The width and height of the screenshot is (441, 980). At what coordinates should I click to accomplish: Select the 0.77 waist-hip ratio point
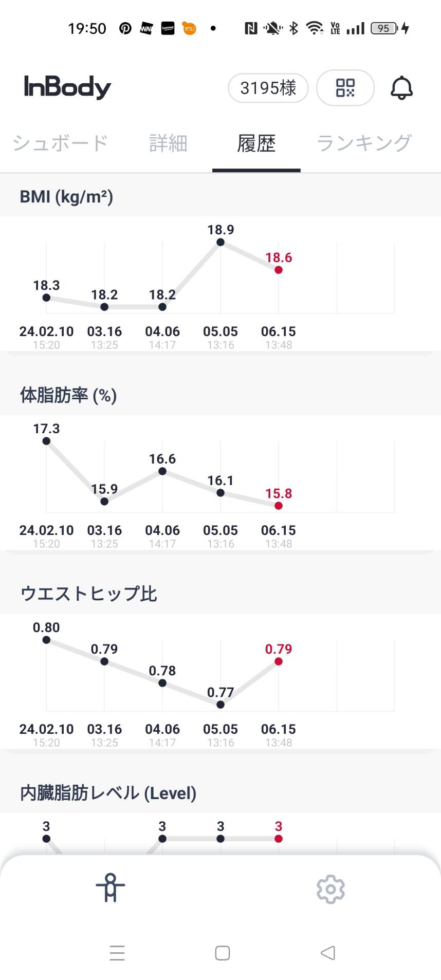[220, 705]
